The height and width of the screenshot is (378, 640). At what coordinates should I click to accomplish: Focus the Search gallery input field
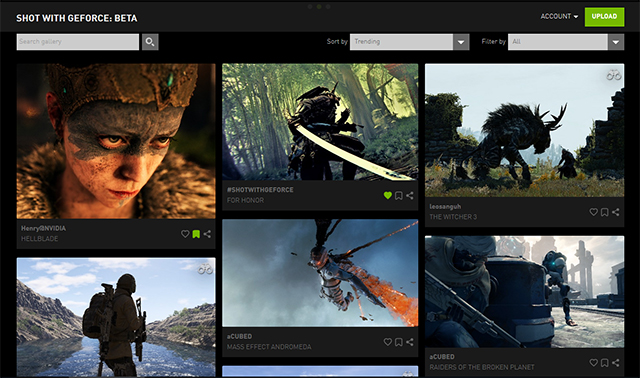[78, 42]
